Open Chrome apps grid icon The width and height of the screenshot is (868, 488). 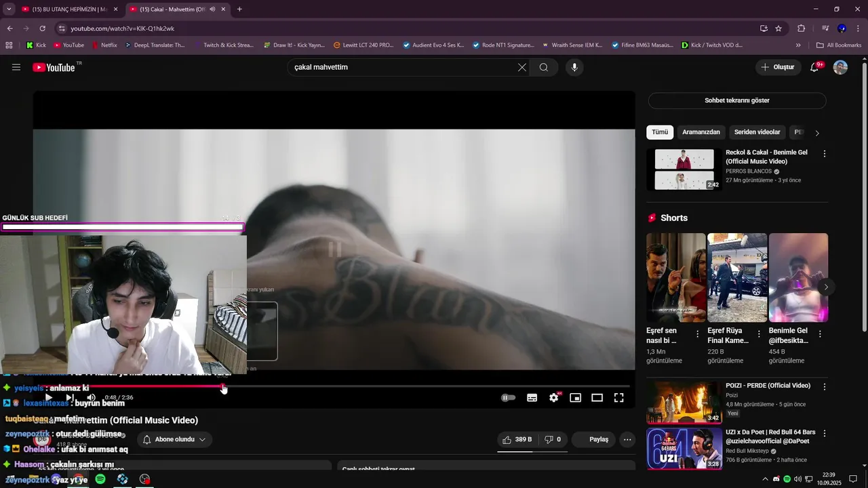[9, 45]
